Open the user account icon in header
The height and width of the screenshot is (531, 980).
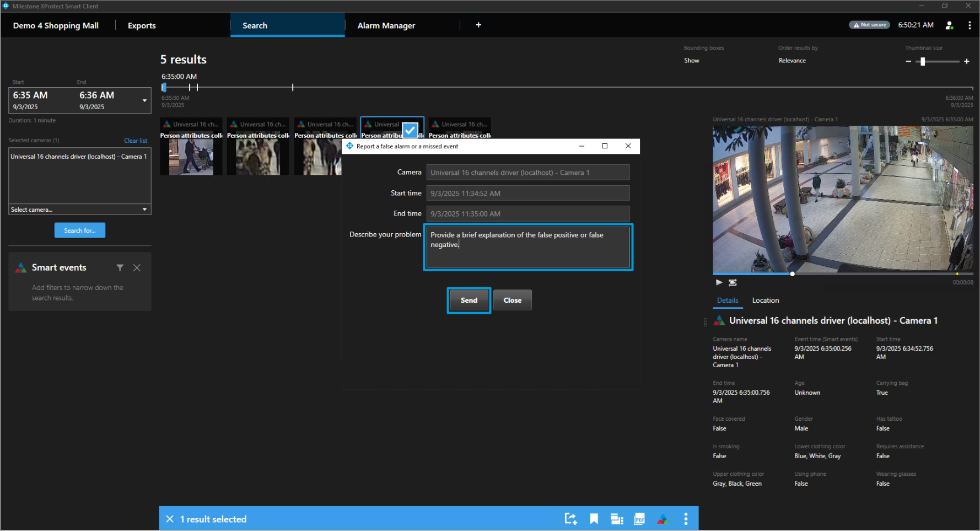pos(949,25)
